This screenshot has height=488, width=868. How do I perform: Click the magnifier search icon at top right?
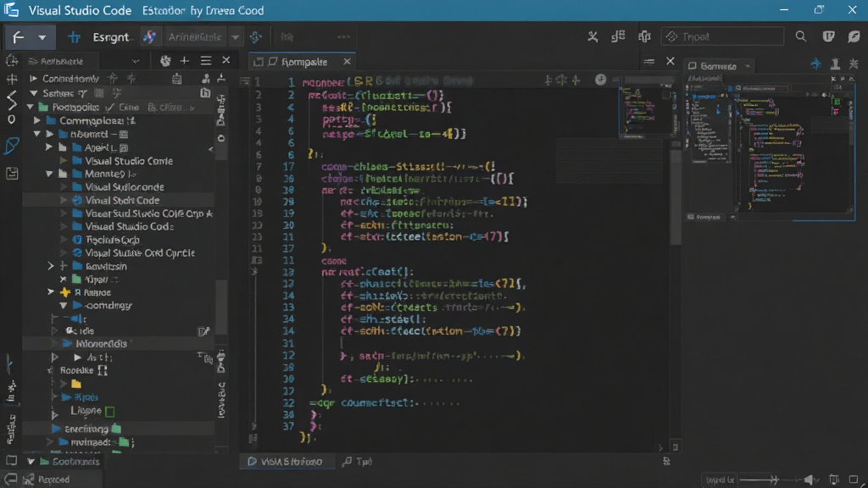(x=800, y=36)
